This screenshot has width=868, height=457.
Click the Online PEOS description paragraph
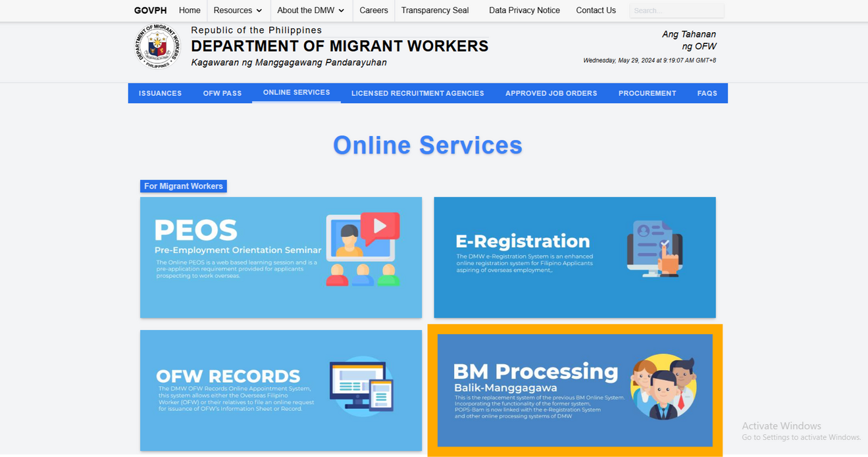(x=236, y=269)
